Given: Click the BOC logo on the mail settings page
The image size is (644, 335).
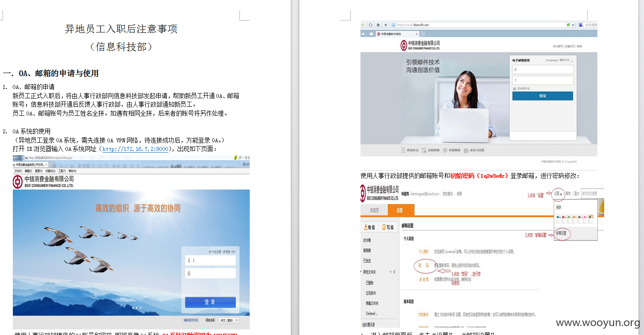Looking at the screenshot, I should coord(363,194).
